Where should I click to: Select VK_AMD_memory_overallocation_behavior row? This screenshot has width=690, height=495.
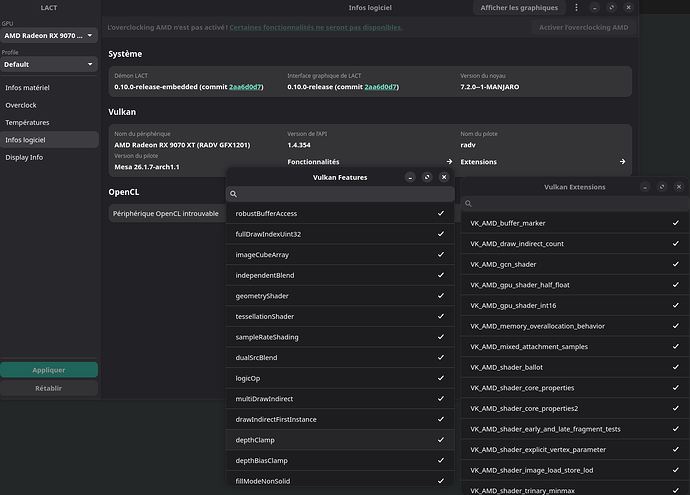tap(575, 326)
